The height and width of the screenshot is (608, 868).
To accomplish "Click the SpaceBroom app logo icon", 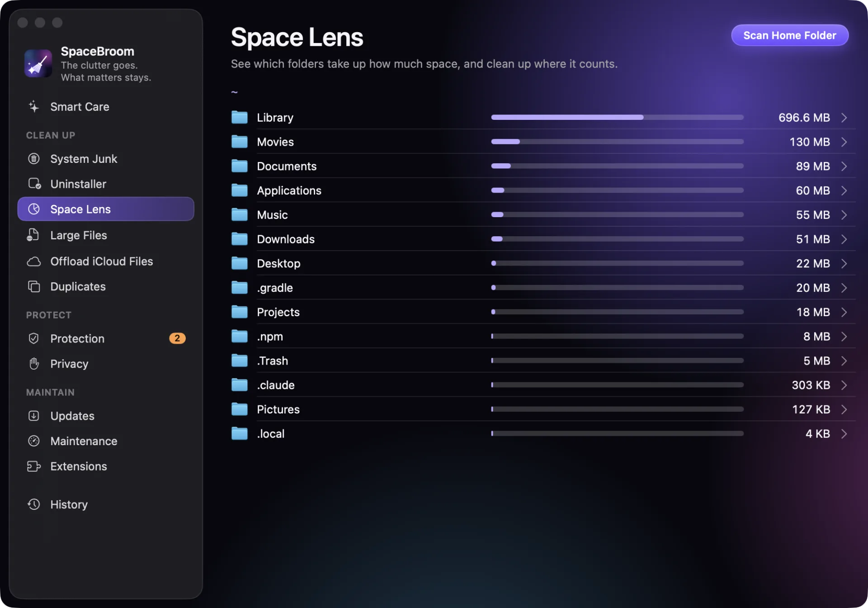I will (x=38, y=63).
